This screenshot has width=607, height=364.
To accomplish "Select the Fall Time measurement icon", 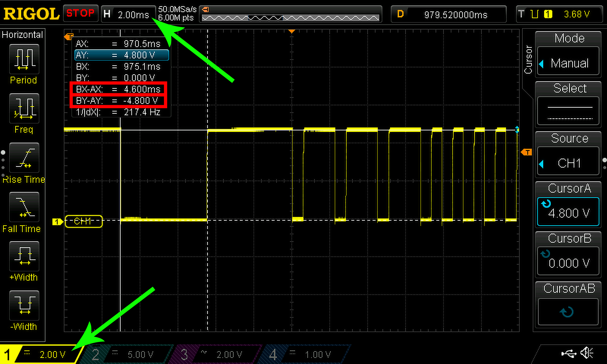I will [24, 207].
